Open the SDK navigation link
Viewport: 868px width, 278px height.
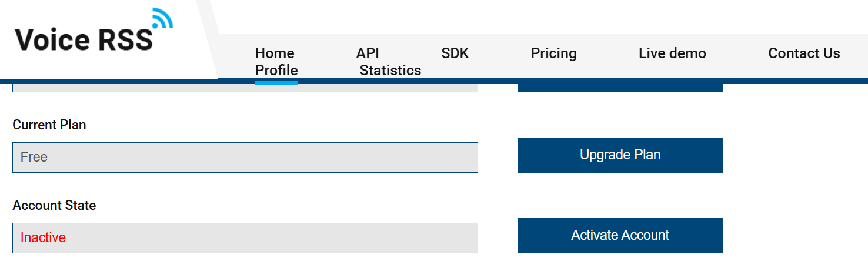coord(455,53)
